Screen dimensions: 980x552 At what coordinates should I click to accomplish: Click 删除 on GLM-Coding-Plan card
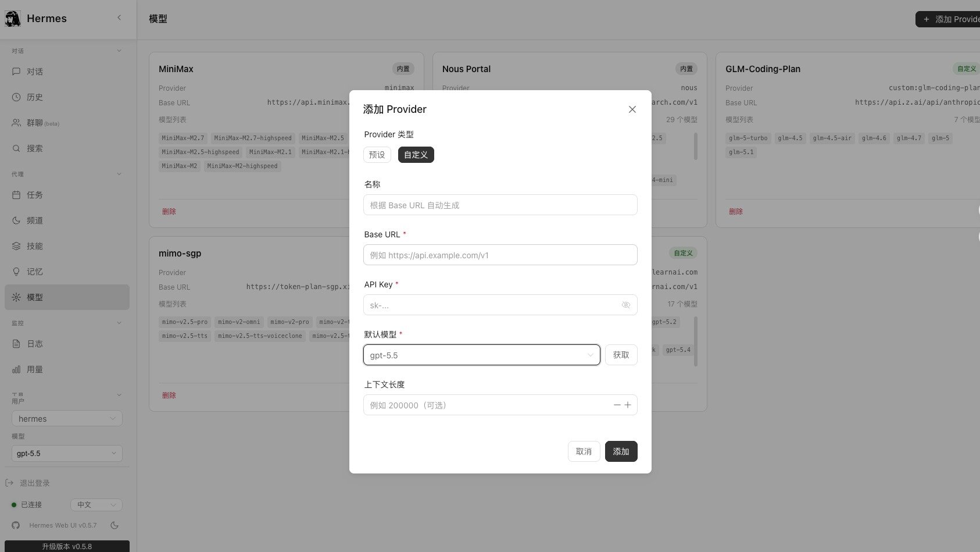736,212
